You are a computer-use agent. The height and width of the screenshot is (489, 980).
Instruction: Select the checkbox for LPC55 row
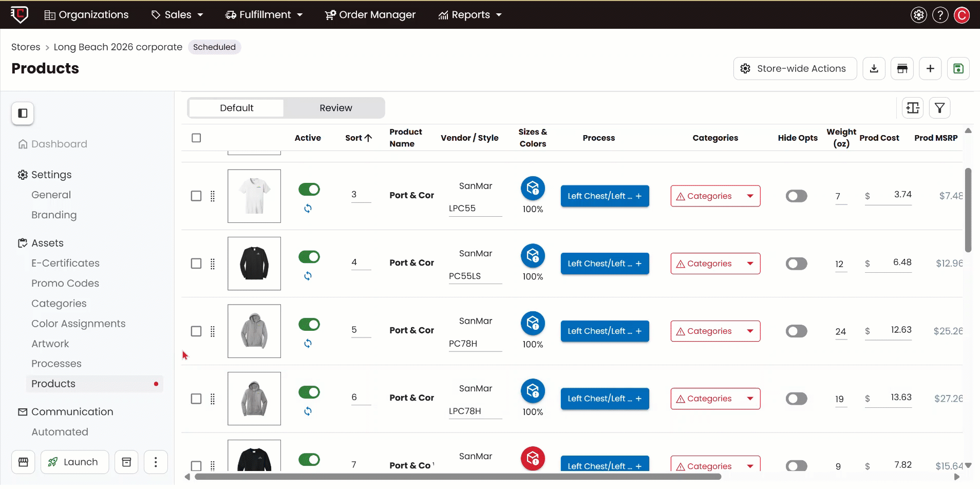click(196, 196)
